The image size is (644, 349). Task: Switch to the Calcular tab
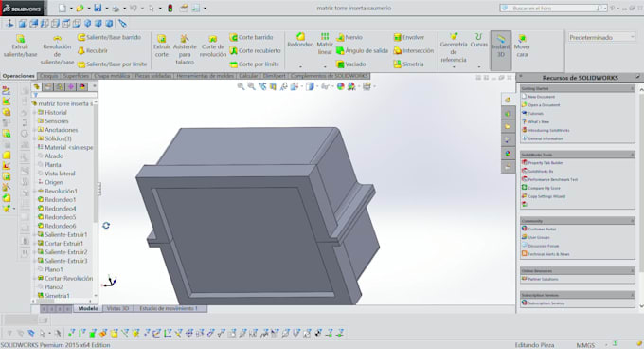248,76
